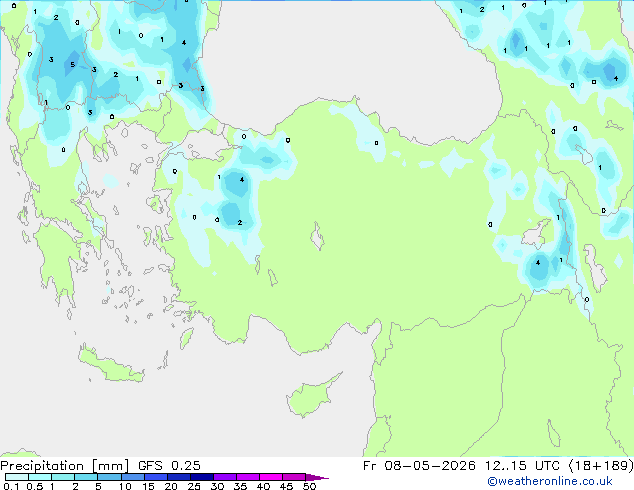
Task: Click the 0.1 mm legend color swatch
Action: 17,477
